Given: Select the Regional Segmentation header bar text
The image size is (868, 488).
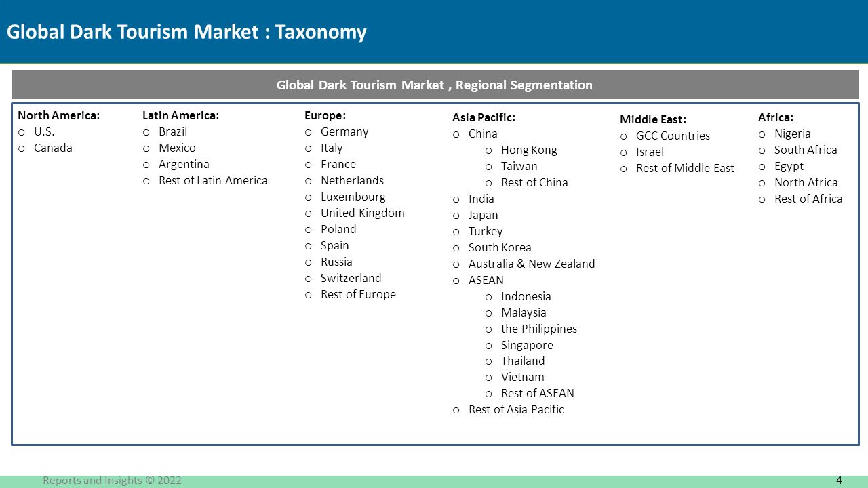Looking at the screenshot, I should [x=435, y=85].
